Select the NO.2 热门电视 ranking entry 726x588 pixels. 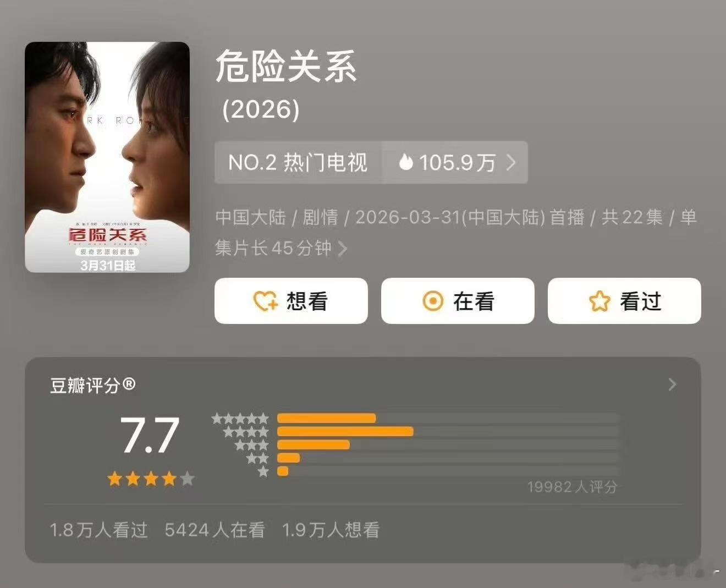(x=297, y=162)
